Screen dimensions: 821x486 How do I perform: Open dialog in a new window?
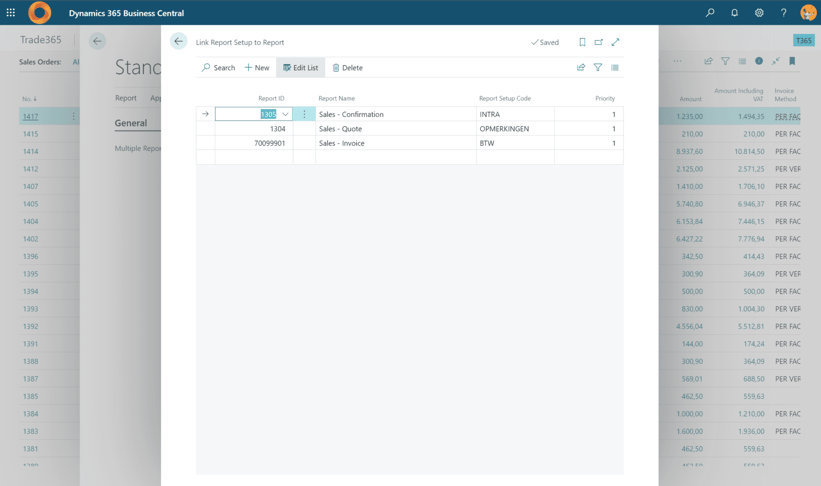point(598,42)
